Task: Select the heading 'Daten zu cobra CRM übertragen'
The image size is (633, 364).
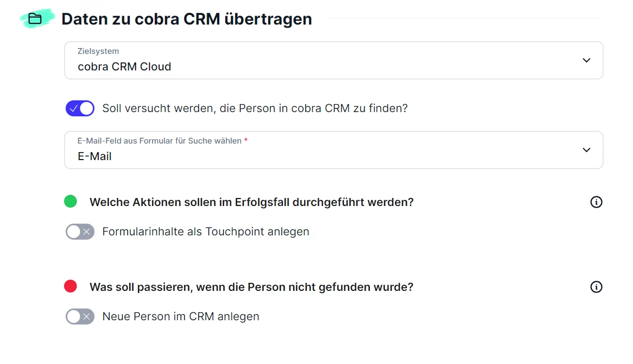Action: (187, 19)
